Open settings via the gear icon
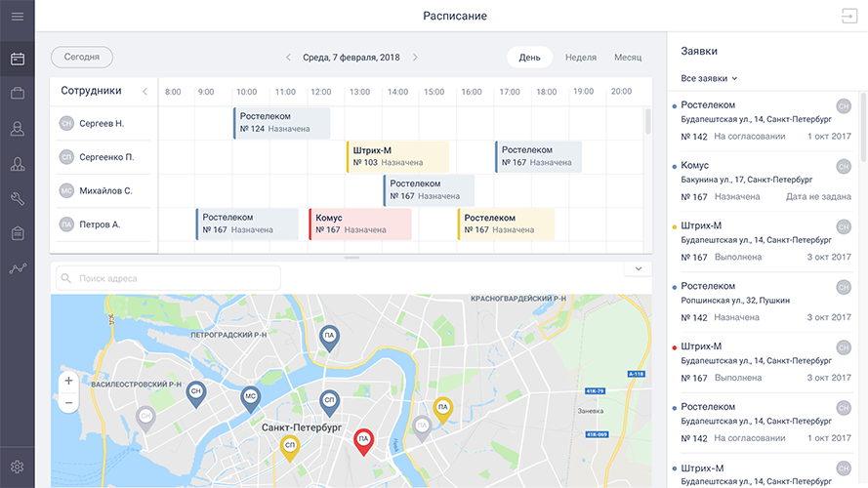Viewport: 868px width, 488px height. point(18,467)
